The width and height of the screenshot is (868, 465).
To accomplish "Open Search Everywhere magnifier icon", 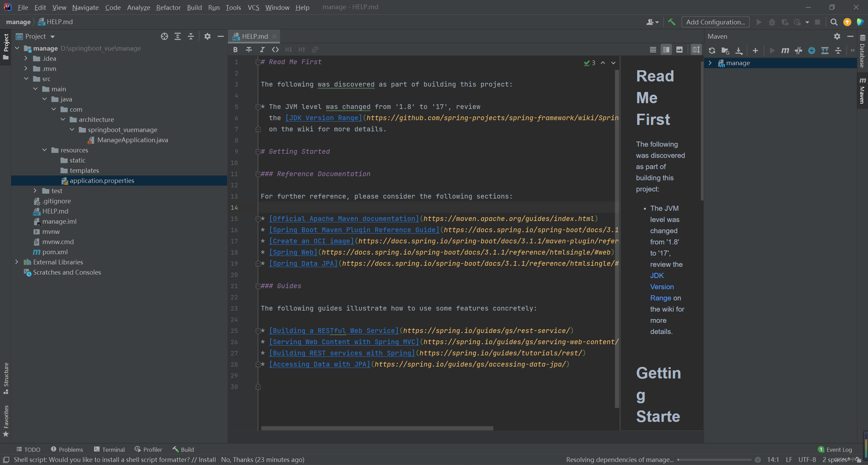I will click(834, 22).
